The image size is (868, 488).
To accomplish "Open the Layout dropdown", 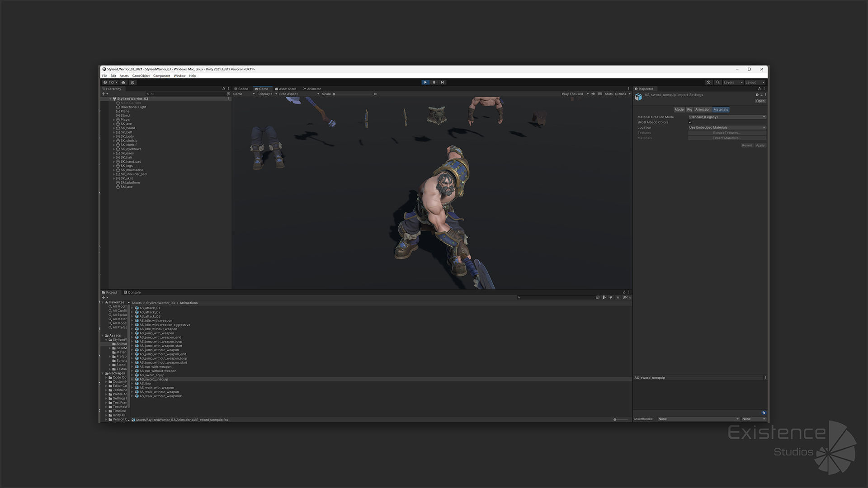I will click(x=755, y=82).
